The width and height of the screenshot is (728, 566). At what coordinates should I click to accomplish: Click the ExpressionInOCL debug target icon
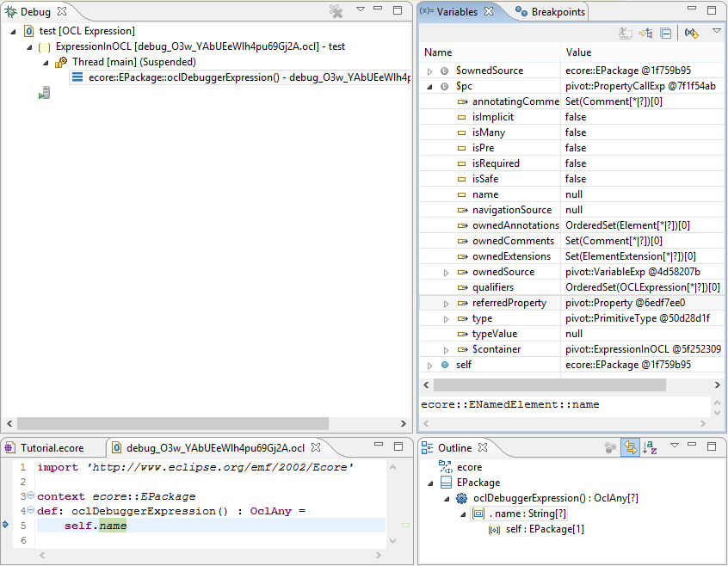[45, 46]
